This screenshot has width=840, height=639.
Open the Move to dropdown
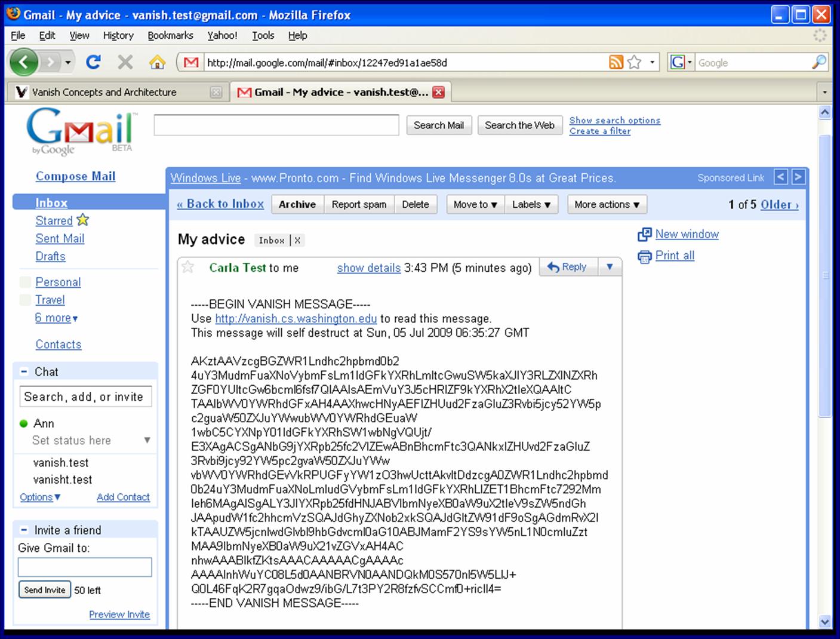click(475, 204)
